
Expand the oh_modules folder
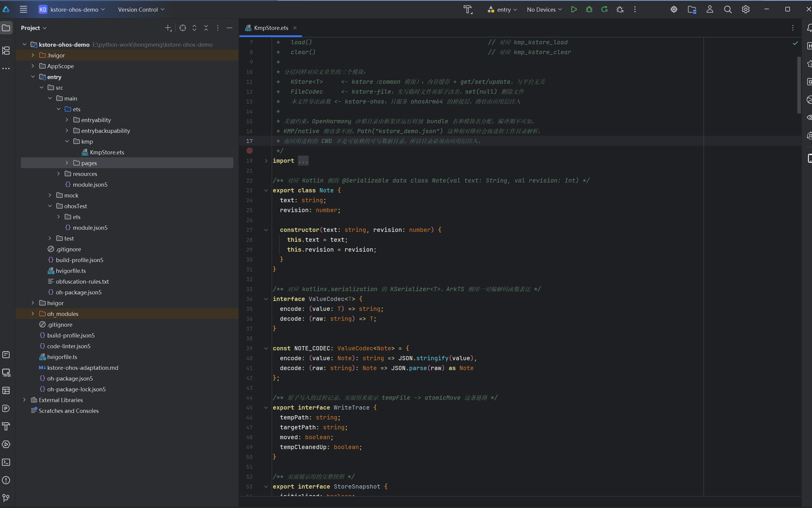point(33,314)
